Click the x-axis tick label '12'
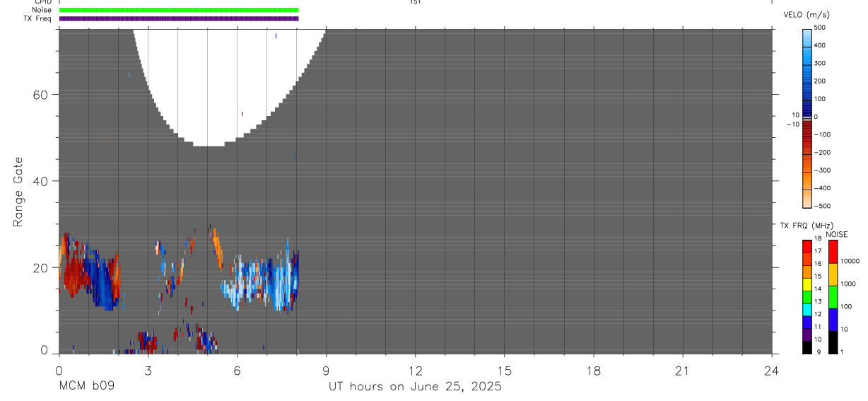This screenshot has width=868, height=401. tap(415, 370)
